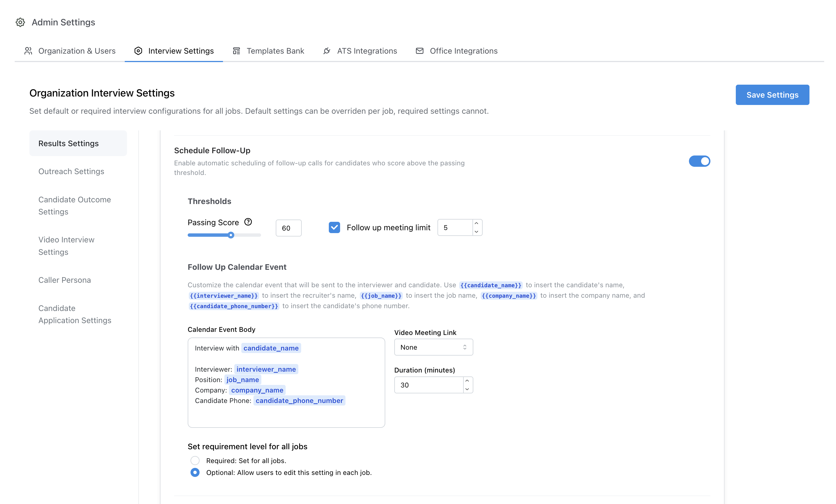
Task: Switch to the Templates Bank tab
Action: (275, 51)
